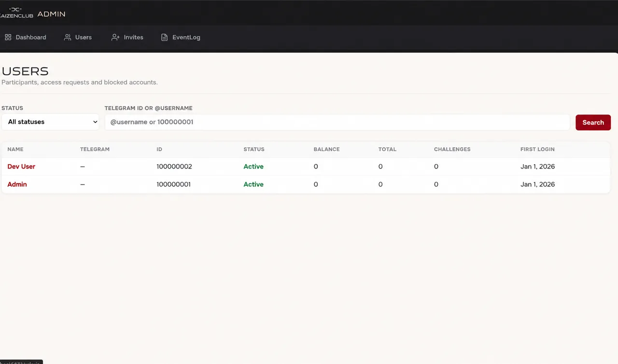Image resolution: width=618 pixels, height=364 pixels.
Task: Click the CHALLENGES column header
Action: tap(452, 149)
